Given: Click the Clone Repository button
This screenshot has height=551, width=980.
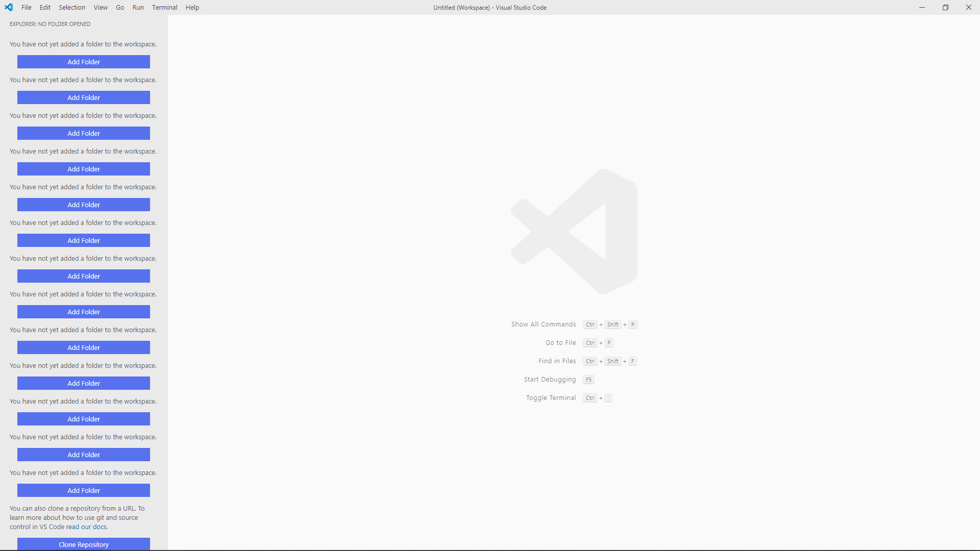Looking at the screenshot, I should (83, 544).
